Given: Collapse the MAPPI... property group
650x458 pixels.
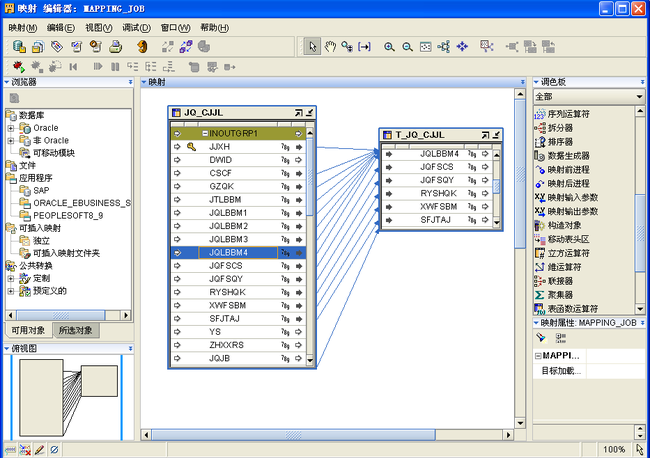Looking at the screenshot, I should [538, 356].
